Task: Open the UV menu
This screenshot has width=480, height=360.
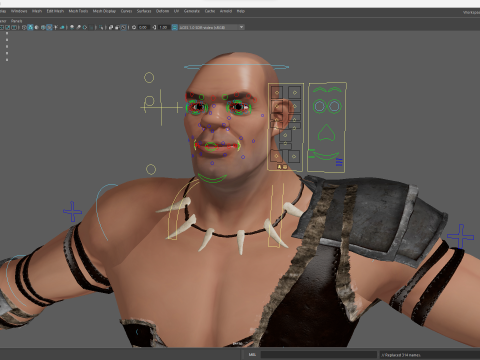Action: pyautogui.click(x=176, y=11)
